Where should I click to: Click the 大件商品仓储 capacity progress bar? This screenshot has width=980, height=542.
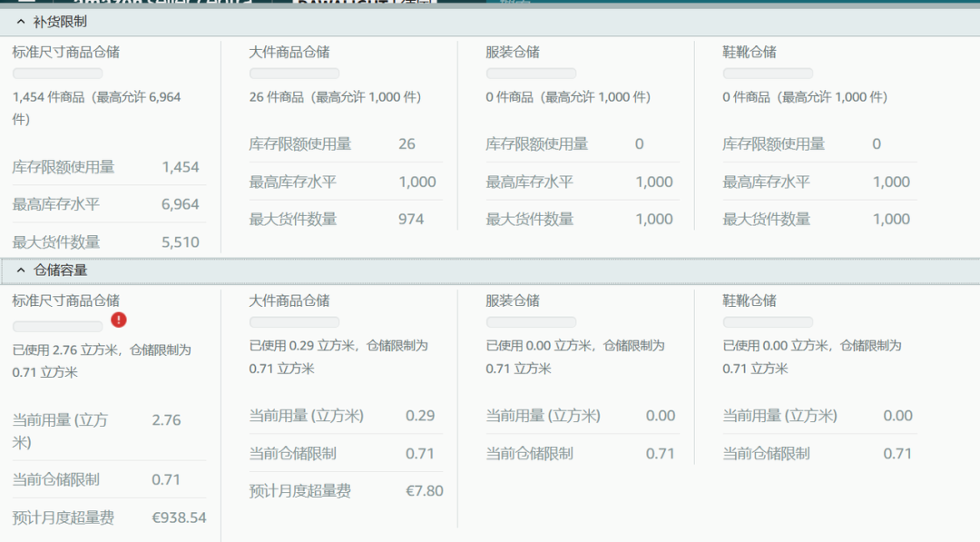click(x=294, y=322)
